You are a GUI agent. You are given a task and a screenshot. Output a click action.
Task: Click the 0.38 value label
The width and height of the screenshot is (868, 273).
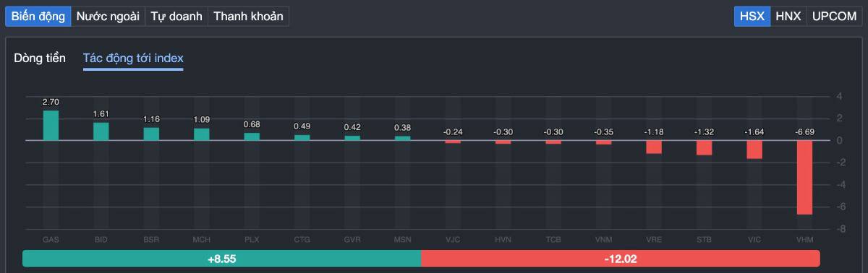click(403, 128)
